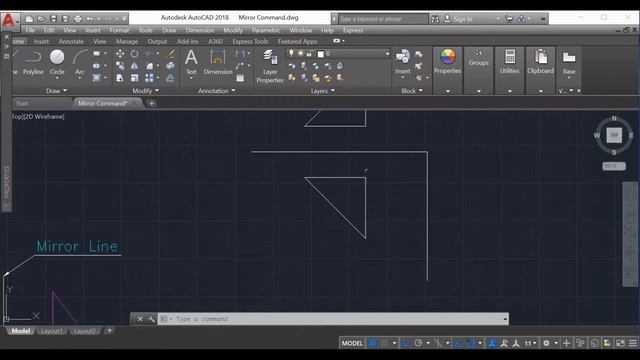Open Layer Properties manager
Viewport: 640px width, 360px height.
(x=270, y=67)
